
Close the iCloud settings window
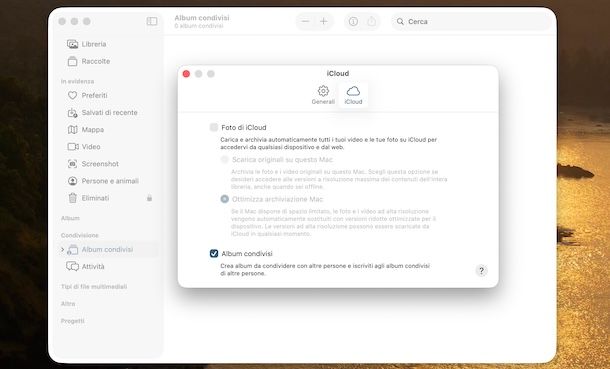[186, 74]
